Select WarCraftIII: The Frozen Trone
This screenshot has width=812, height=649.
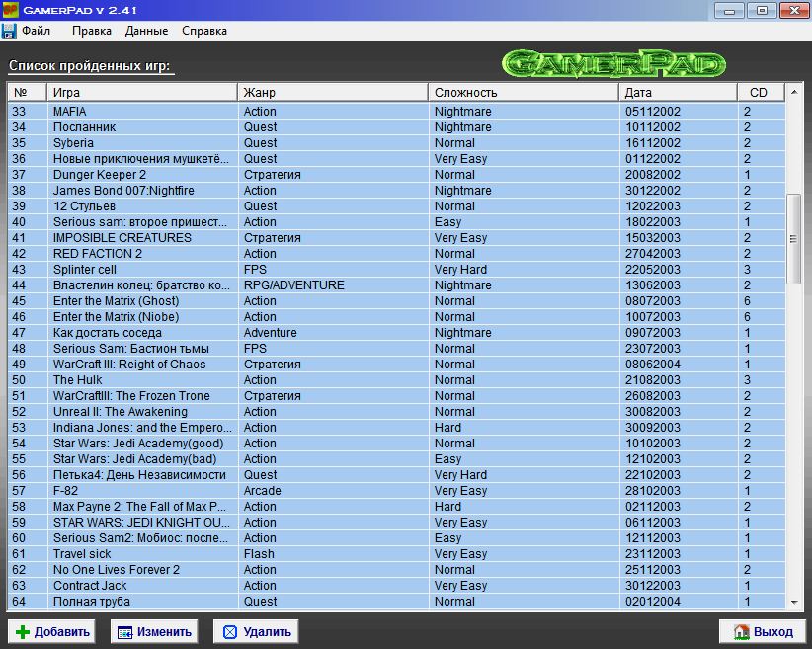coord(397,396)
